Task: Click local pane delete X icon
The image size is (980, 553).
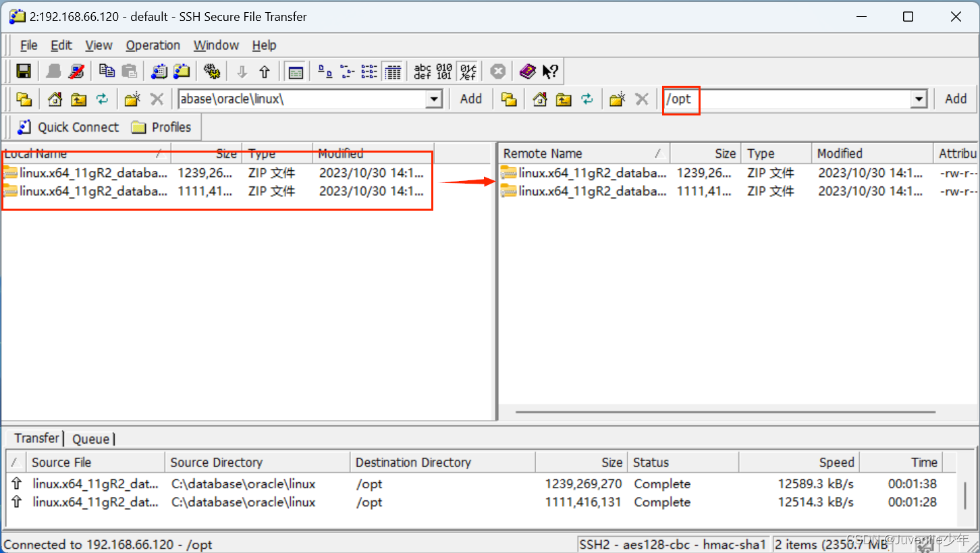Action: [x=157, y=99]
